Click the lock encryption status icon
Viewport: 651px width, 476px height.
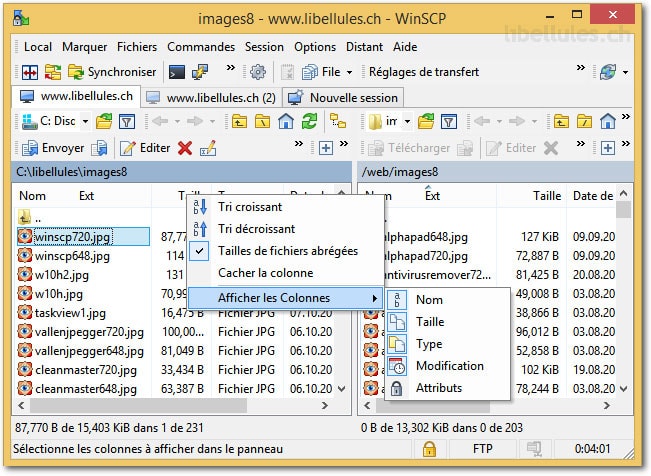point(429,449)
